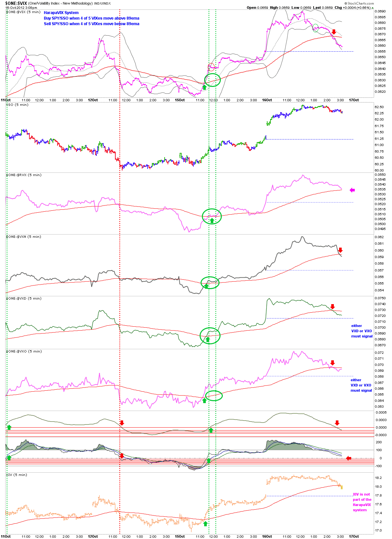Click the -100 value on oscillator axis
Image resolution: width=392 pixels, height=539 pixels.
click(x=379, y=466)
